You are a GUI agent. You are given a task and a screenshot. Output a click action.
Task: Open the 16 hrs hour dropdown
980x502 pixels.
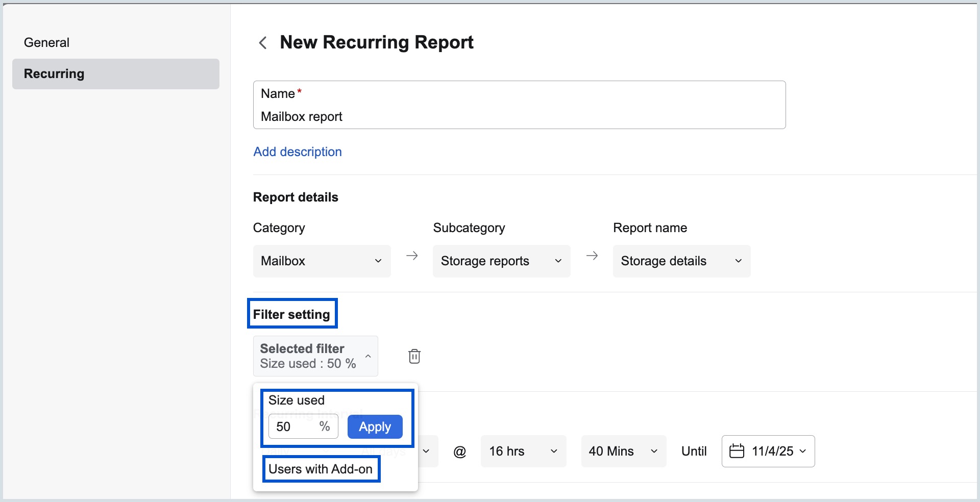click(x=523, y=451)
